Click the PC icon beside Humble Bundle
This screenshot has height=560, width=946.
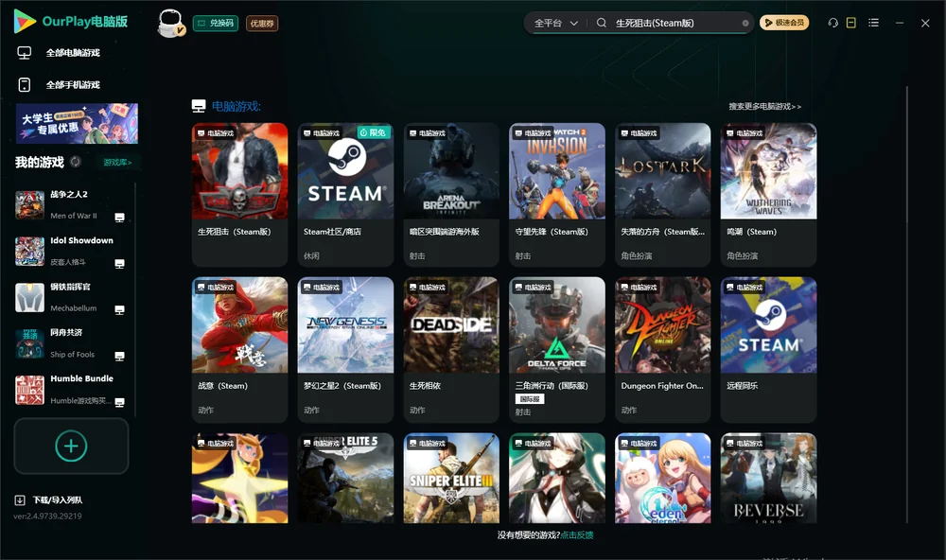tap(119, 403)
